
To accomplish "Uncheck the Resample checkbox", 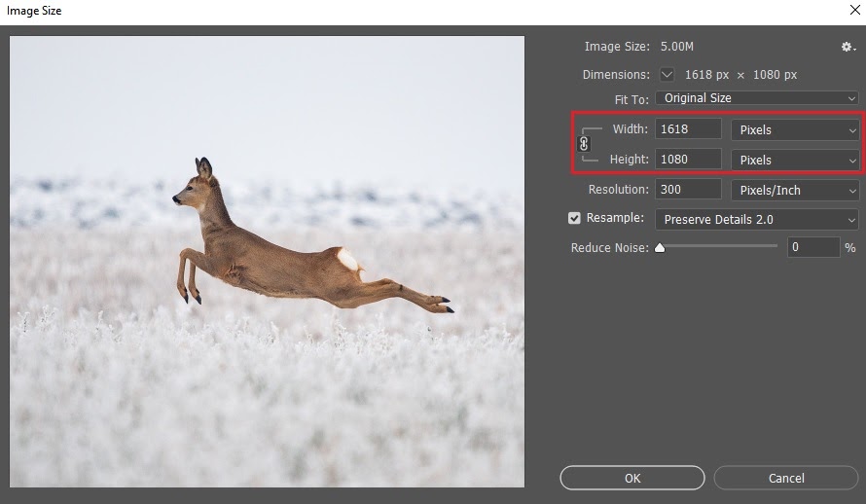I will coord(574,218).
